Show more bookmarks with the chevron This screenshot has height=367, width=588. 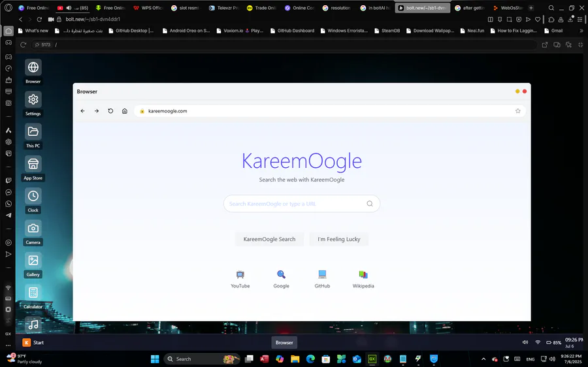[x=581, y=31]
